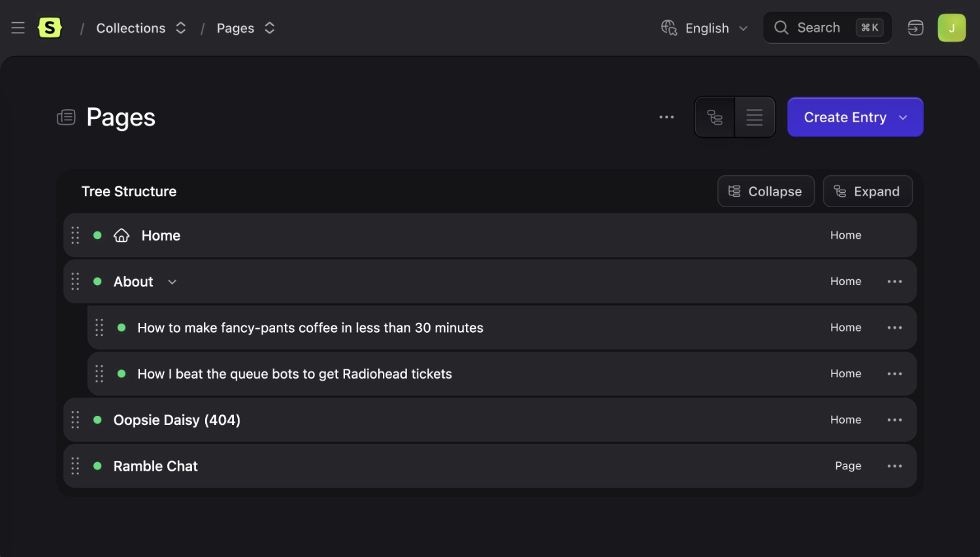980x557 pixels.
Task: Click the drag handle on Home row
Action: coord(75,235)
